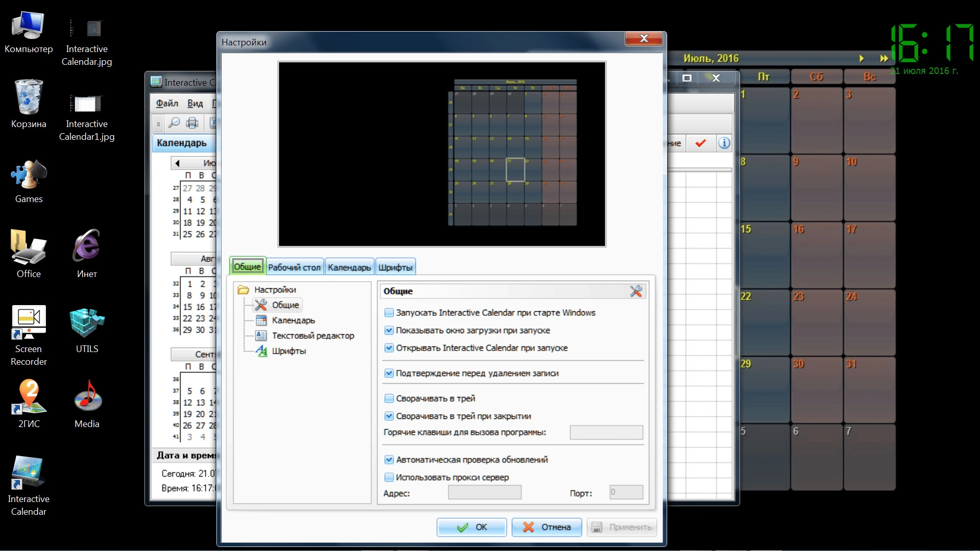
Task: Click the printer icon in calendar toolbar
Action: coord(192,123)
